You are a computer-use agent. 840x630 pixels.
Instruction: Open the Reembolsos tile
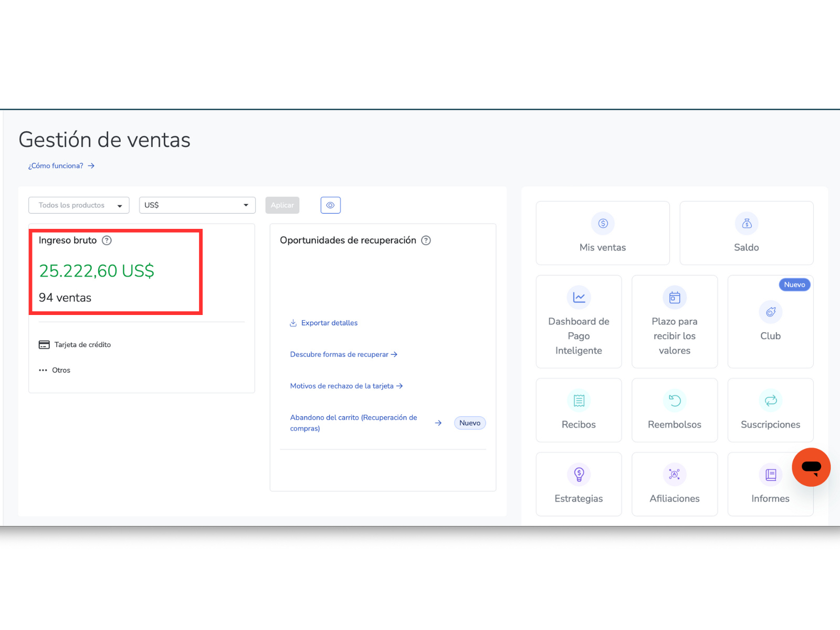674,410
